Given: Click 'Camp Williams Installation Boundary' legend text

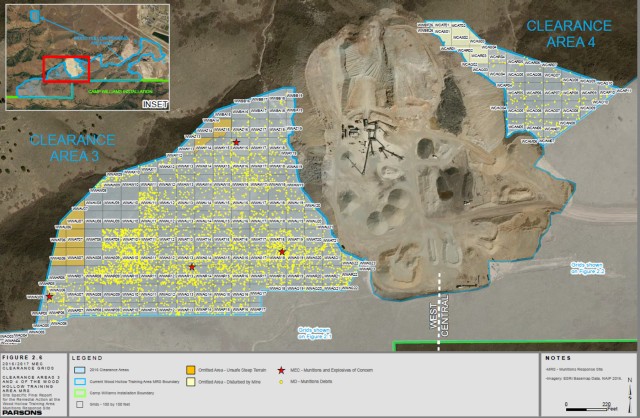Looking at the screenshot, I should [x=121, y=393].
